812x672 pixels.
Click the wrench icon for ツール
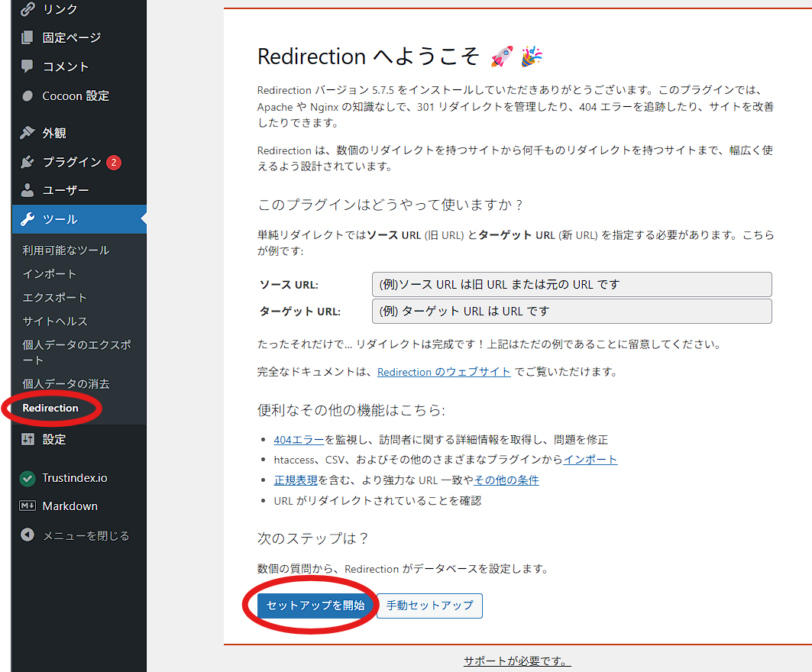point(27,219)
